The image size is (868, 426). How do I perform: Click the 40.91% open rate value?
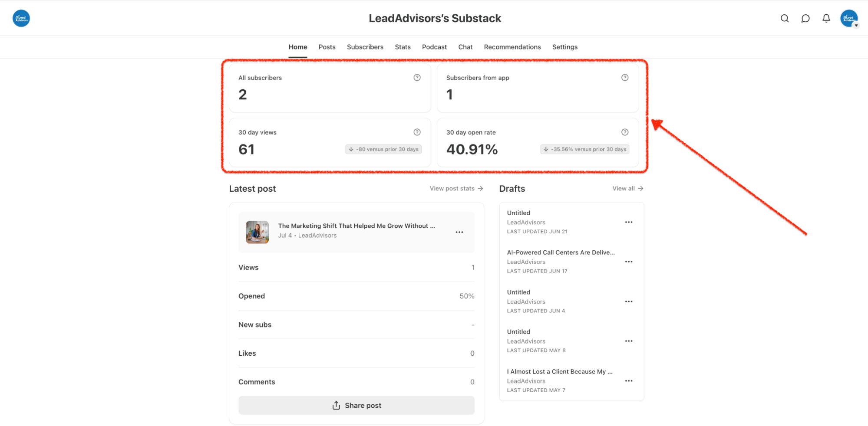pyautogui.click(x=472, y=149)
